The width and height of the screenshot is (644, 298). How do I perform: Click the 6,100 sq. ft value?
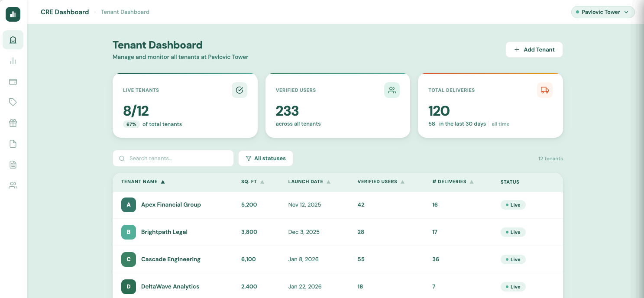[x=249, y=259]
